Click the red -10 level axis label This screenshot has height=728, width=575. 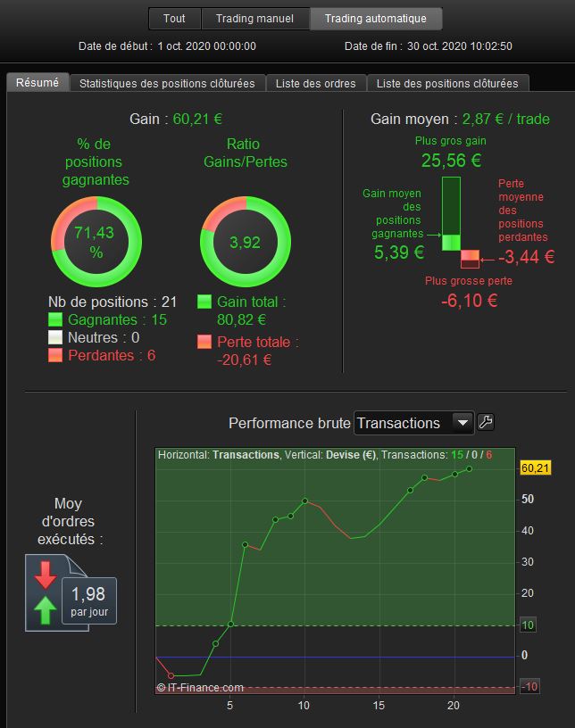click(x=529, y=686)
